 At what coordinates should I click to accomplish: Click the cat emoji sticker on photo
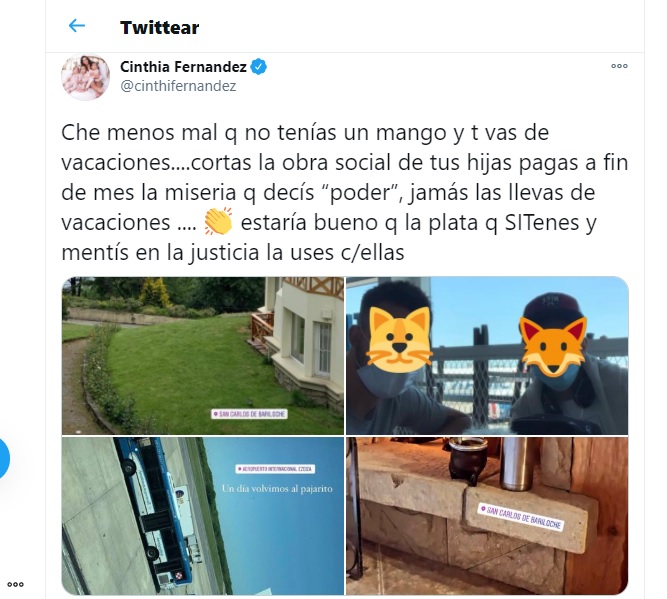[399, 337]
